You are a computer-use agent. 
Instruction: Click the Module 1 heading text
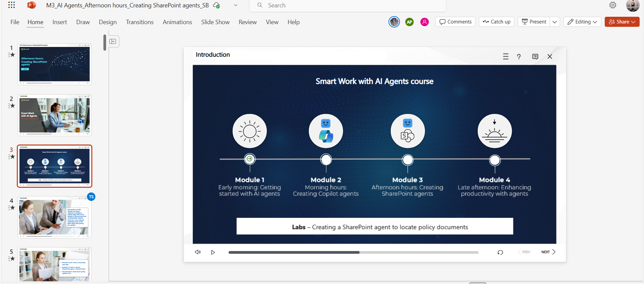pyautogui.click(x=249, y=180)
